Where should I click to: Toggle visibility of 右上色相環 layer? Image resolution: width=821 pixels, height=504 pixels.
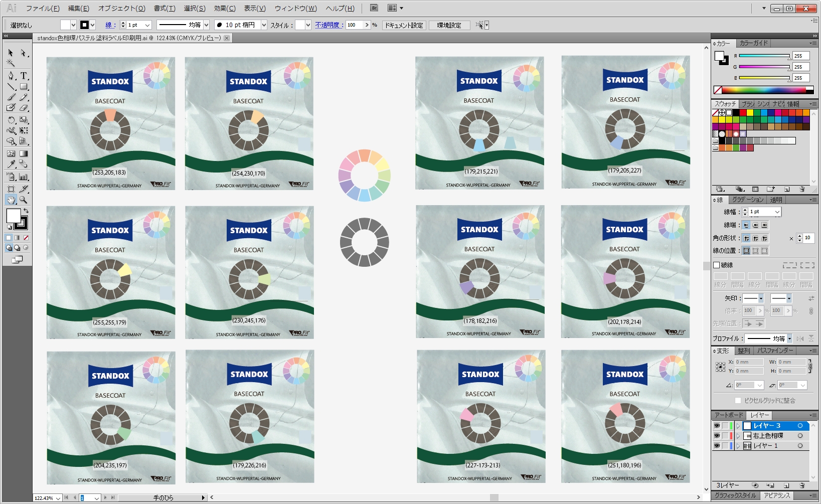[717, 436]
